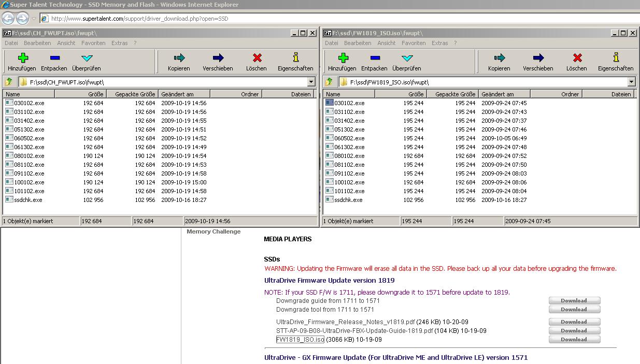
Task: Open ? help menu in FW1819_ISO window
Action: (x=456, y=43)
